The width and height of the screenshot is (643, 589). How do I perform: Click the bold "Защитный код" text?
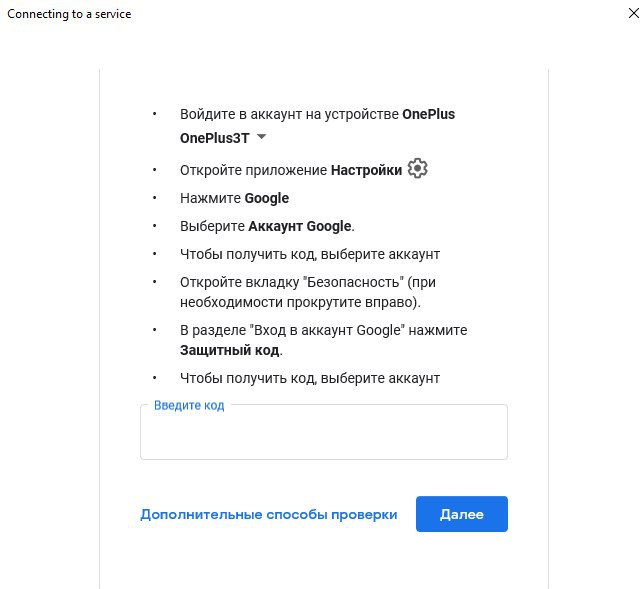click(231, 351)
